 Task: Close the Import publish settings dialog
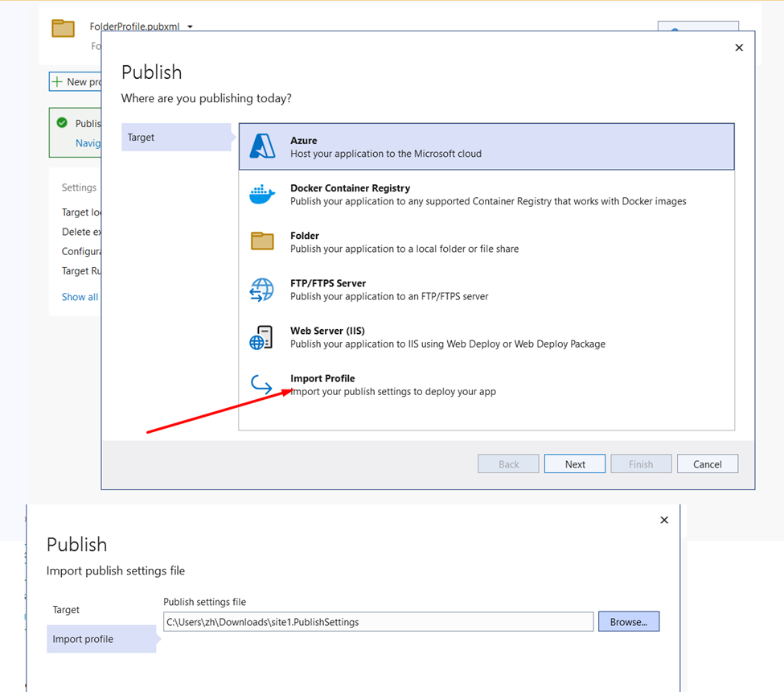pos(664,520)
